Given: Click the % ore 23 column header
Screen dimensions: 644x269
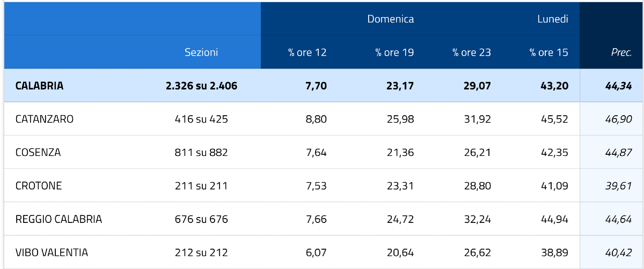Looking at the screenshot, I should (471, 53).
